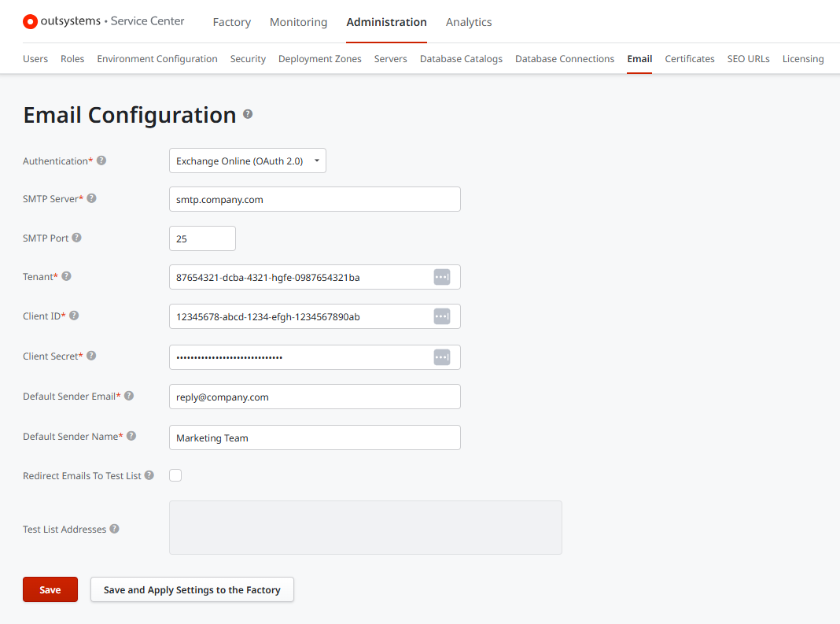Open help icon beside Email Configuration title
This screenshot has height=624, width=840.
[x=248, y=113]
